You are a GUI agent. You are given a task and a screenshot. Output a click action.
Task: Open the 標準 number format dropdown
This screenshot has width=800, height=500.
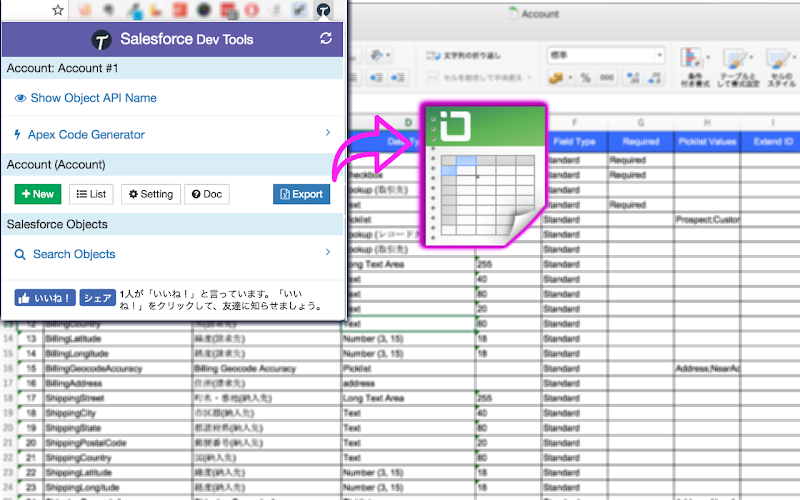[606, 55]
